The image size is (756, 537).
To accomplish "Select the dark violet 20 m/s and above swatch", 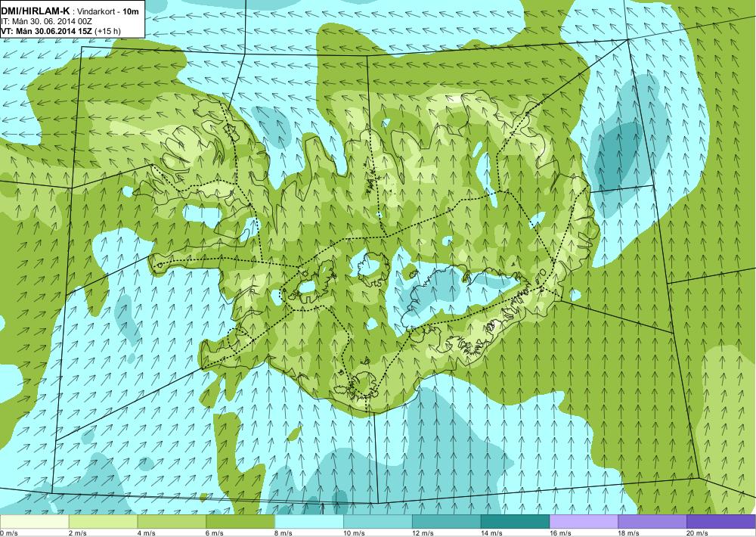I will 720,522.
